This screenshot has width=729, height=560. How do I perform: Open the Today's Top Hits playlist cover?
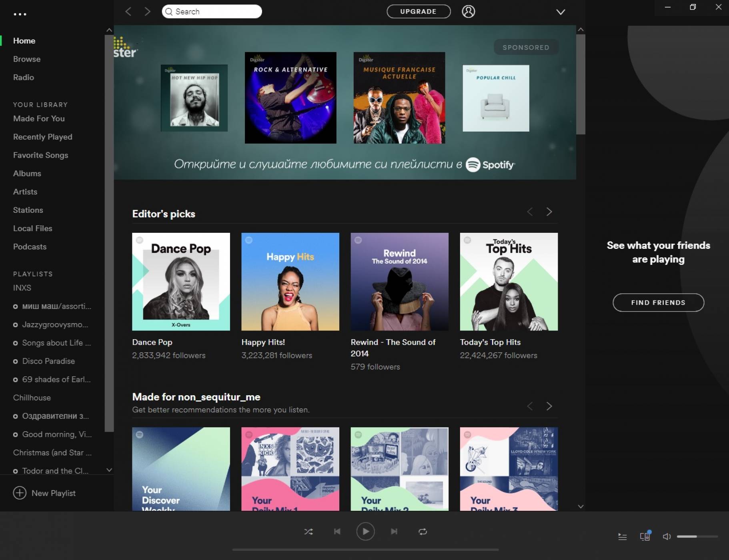tap(509, 282)
